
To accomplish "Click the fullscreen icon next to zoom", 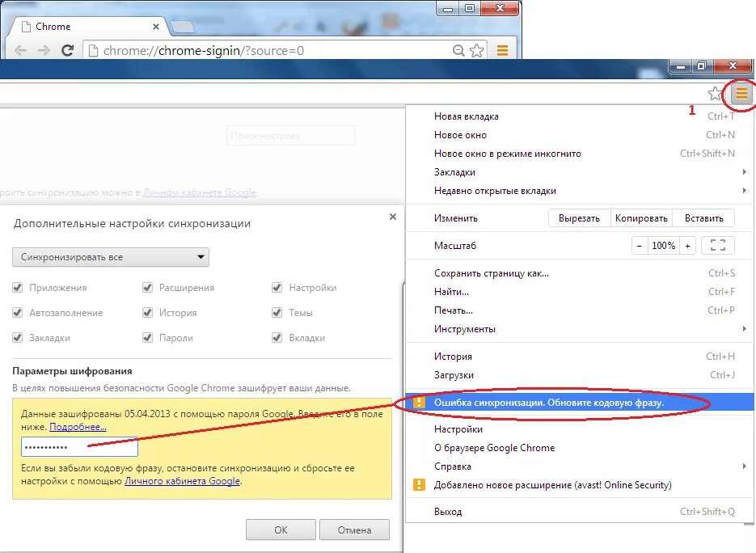I will tap(718, 246).
